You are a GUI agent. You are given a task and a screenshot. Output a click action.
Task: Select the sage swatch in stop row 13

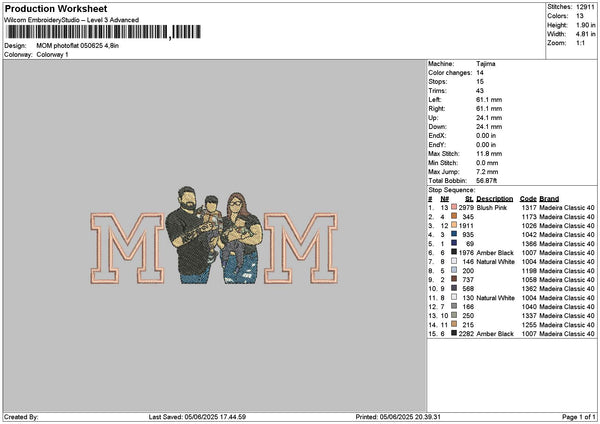454,315
